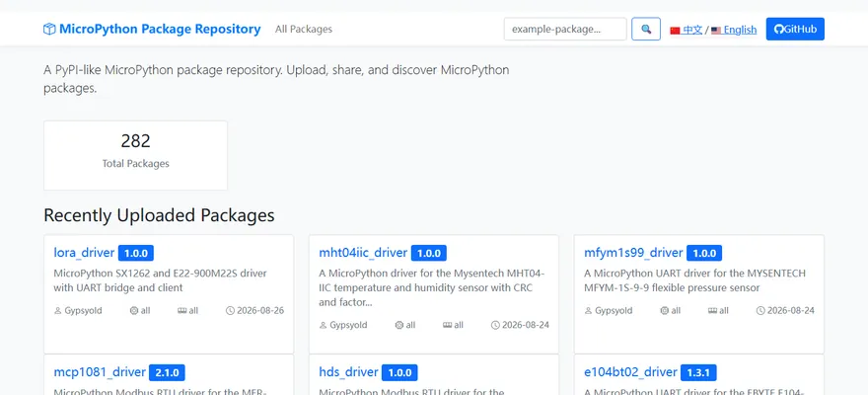Click date 2026-08-24 in mht04iic_driver card
Screen dimensions: 868x395
[x=526, y=325]
